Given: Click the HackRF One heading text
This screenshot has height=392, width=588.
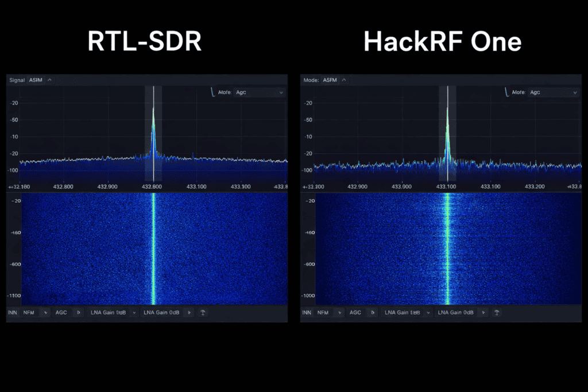Looking at the screenshot, I should 443,41.
